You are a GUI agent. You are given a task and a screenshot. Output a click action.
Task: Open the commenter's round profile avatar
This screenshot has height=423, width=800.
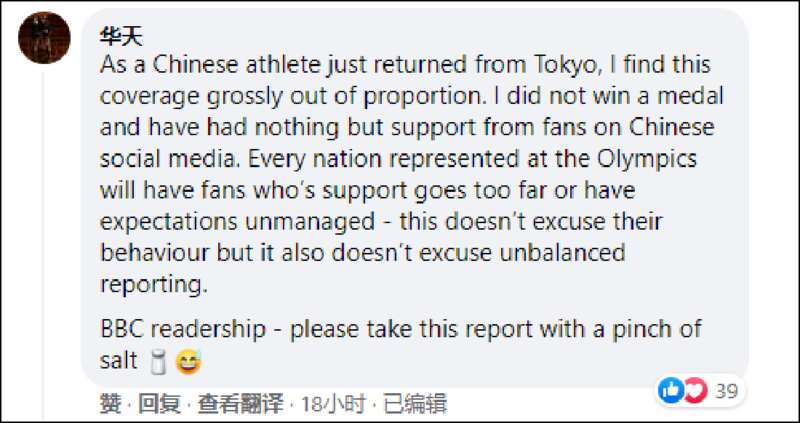(x=44, y=38)
